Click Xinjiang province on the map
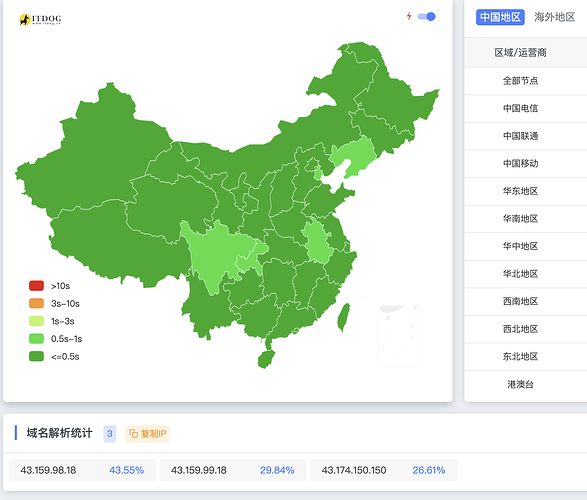Screen dimensions: 587x500 pos(94,157)
